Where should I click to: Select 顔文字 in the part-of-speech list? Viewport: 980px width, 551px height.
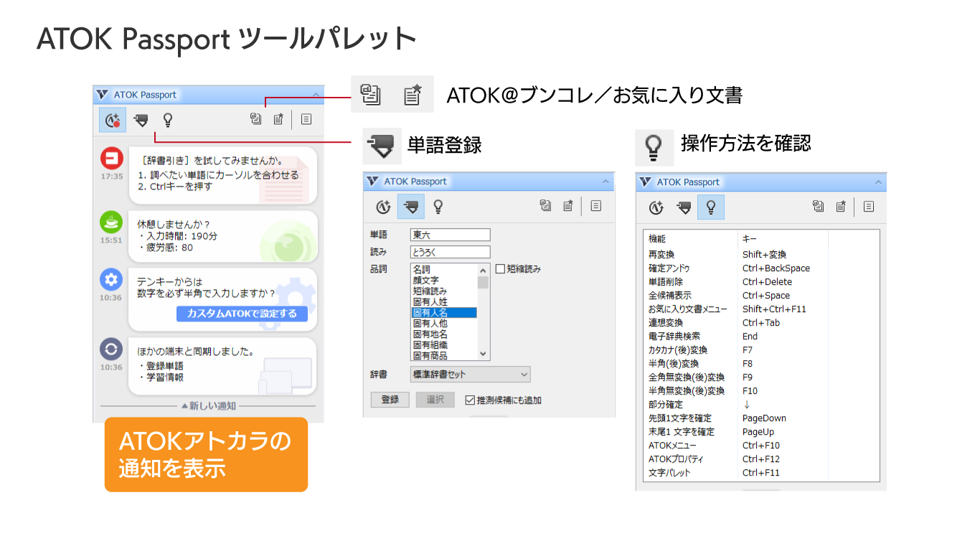click(426, 281)
